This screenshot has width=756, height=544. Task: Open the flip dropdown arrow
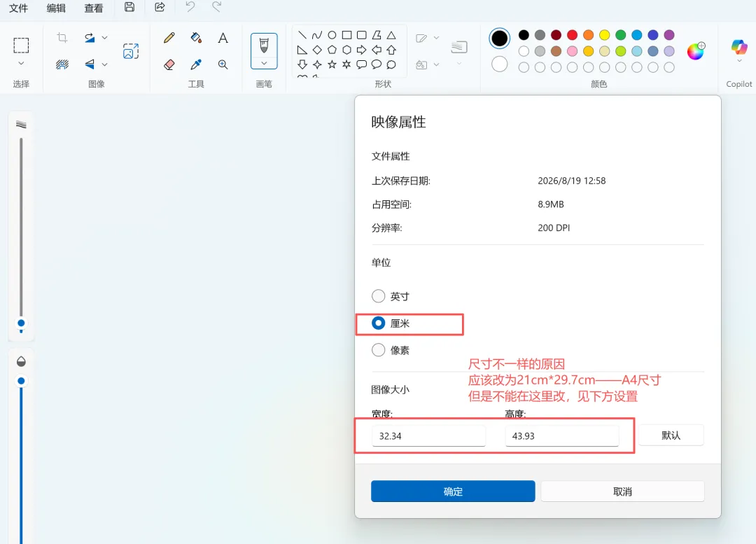104,64
